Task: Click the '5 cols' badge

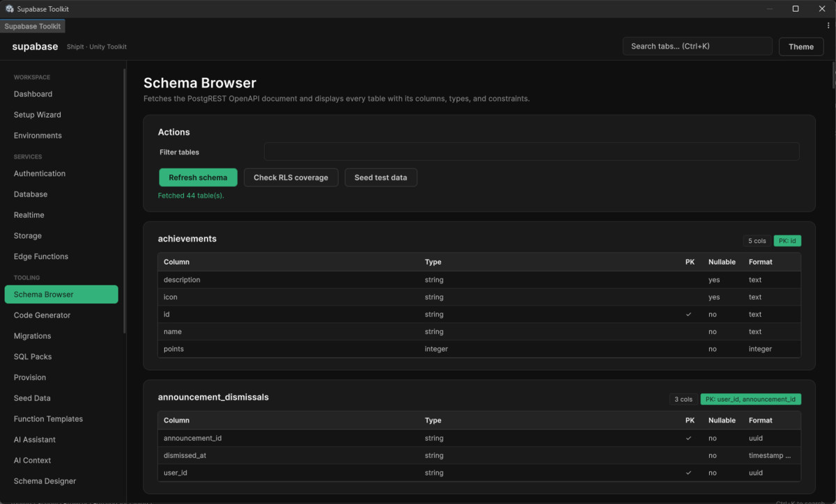Action: (757, 241)
